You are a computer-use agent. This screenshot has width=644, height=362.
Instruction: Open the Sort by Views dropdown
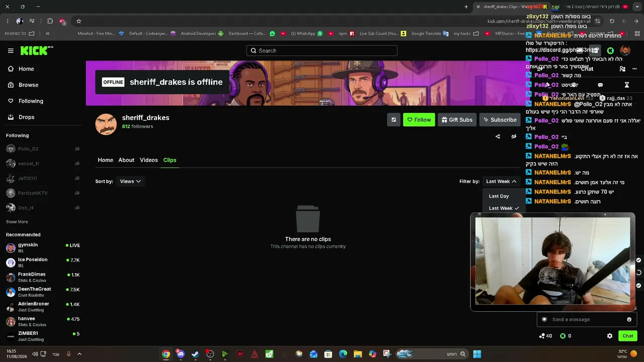[x=130, y=181]
